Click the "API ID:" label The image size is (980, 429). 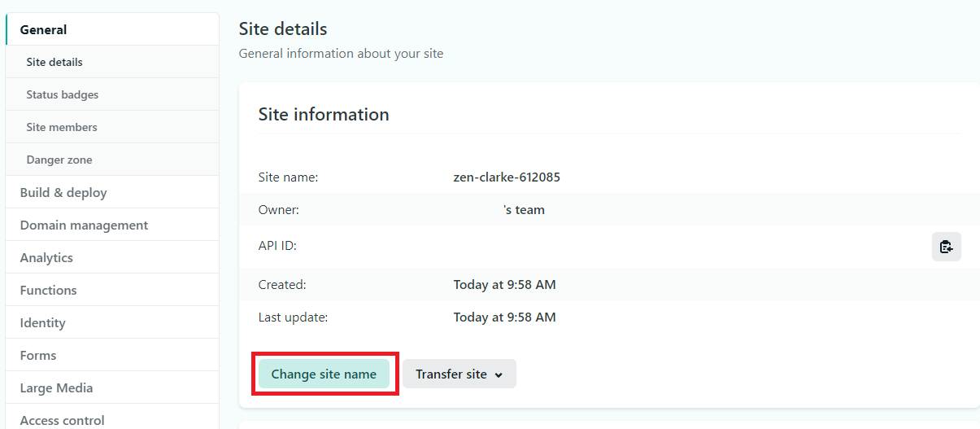click(277, 245)
